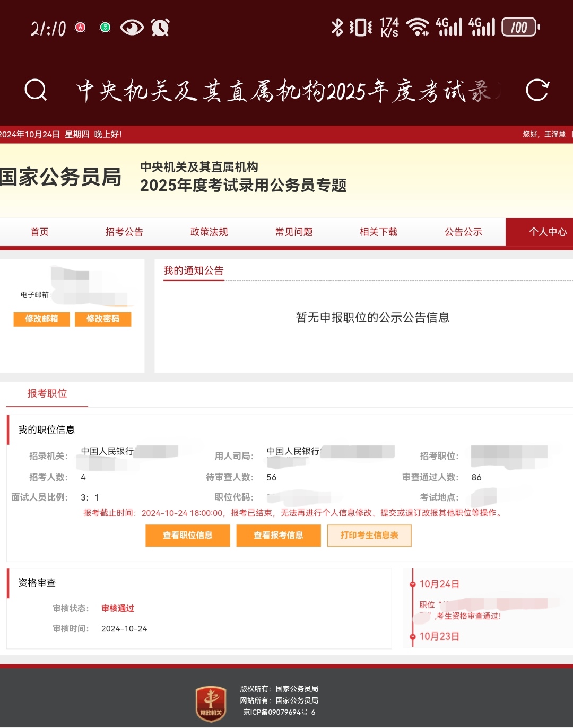Open the 招考公告 menu item

124,232
